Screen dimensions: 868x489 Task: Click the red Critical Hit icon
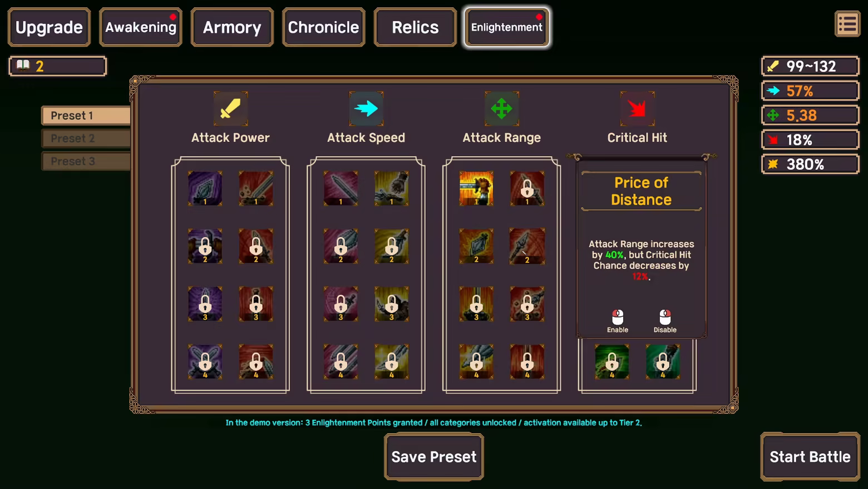tap(637, 109)
